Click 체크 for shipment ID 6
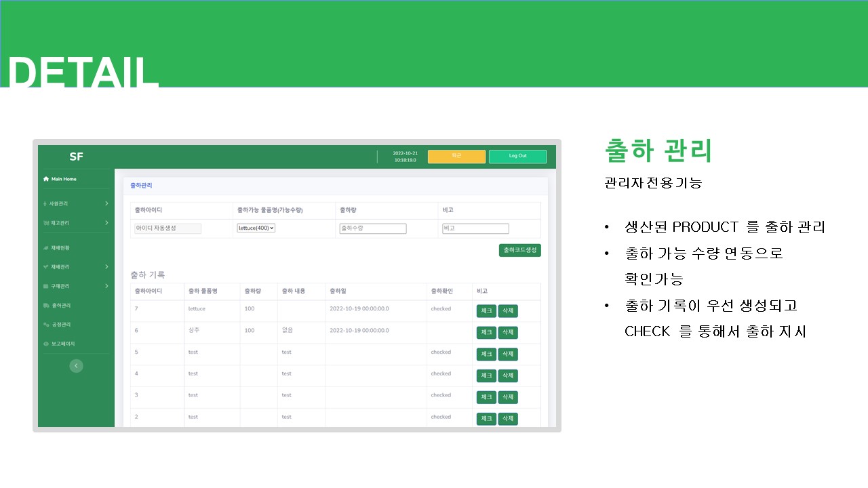 coord(486,333)
